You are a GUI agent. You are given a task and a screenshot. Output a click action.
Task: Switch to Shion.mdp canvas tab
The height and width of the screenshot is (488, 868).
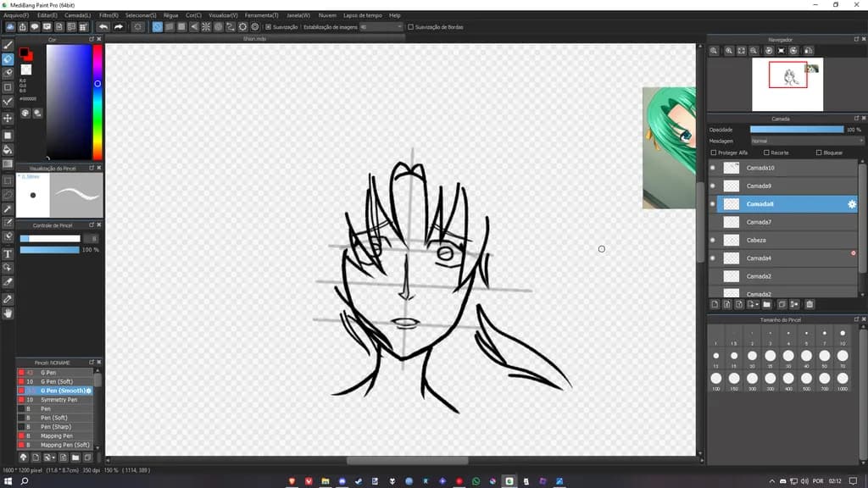[254, 39]
